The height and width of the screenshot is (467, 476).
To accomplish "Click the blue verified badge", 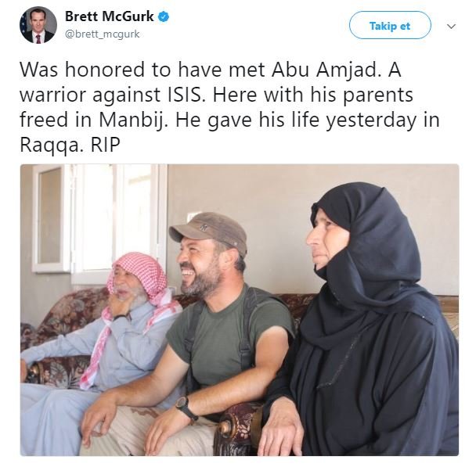I will [164, 16].
